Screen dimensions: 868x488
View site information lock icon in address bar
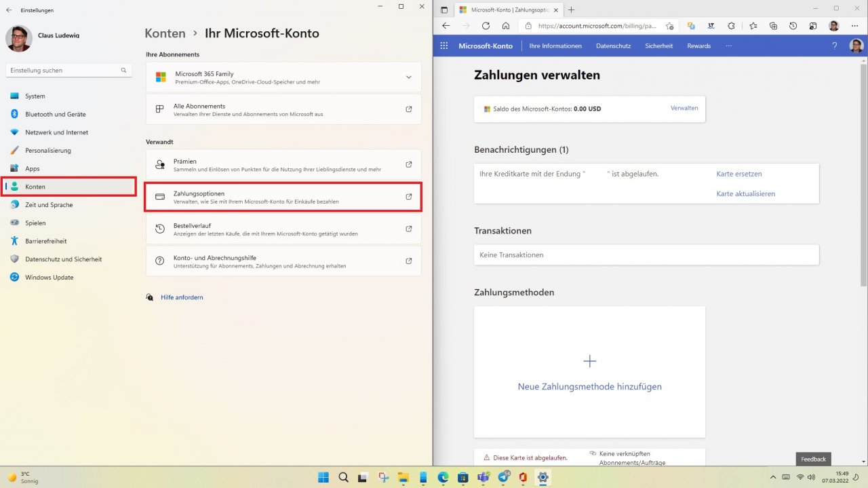[528, 26]
